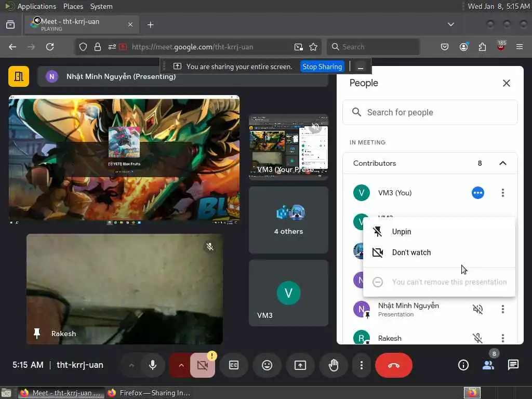The height and width of the screenshot is (399, 532).
Task: Click the screen sharing indicator in the URL bar
Action: coord(123,47)
